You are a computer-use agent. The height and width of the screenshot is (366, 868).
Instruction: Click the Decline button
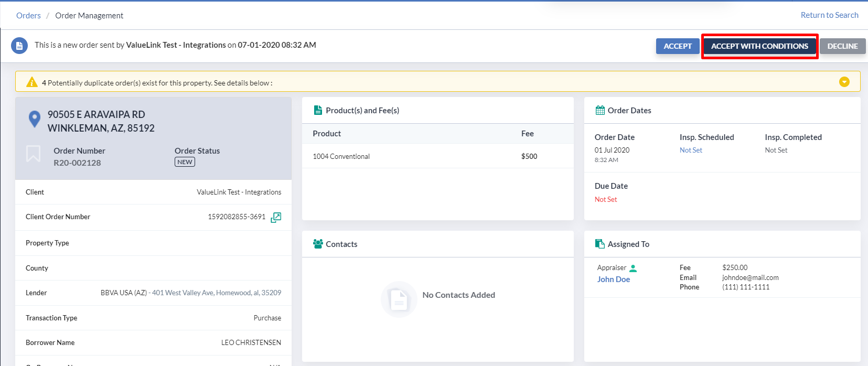click(843, 46)
